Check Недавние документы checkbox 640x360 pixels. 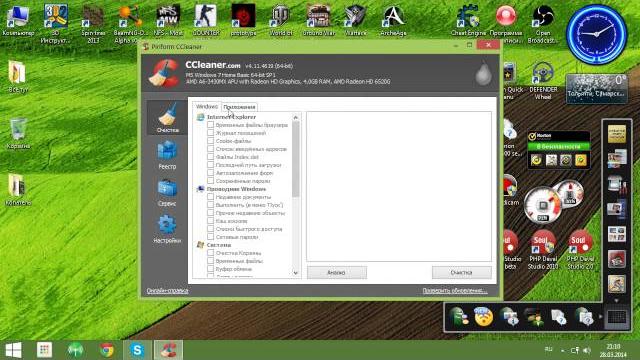[211, 197]
